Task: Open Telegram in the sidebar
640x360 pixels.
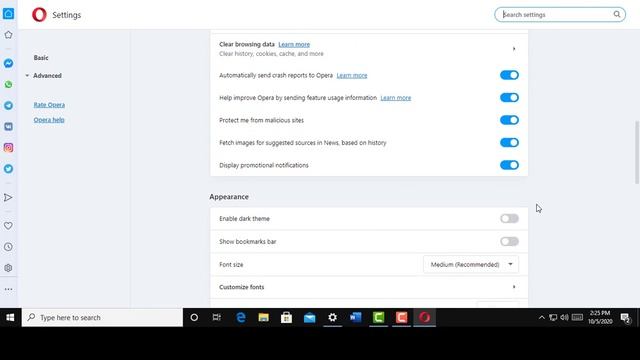Action: click(8, 105)
